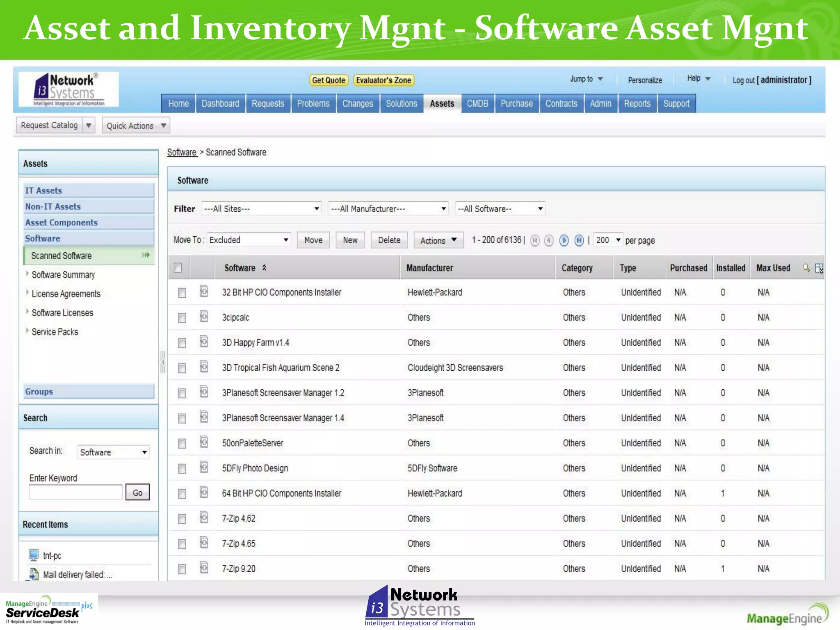Open column chooser icon in table header
Screen dimensions: 840x630
coord(819,268)
